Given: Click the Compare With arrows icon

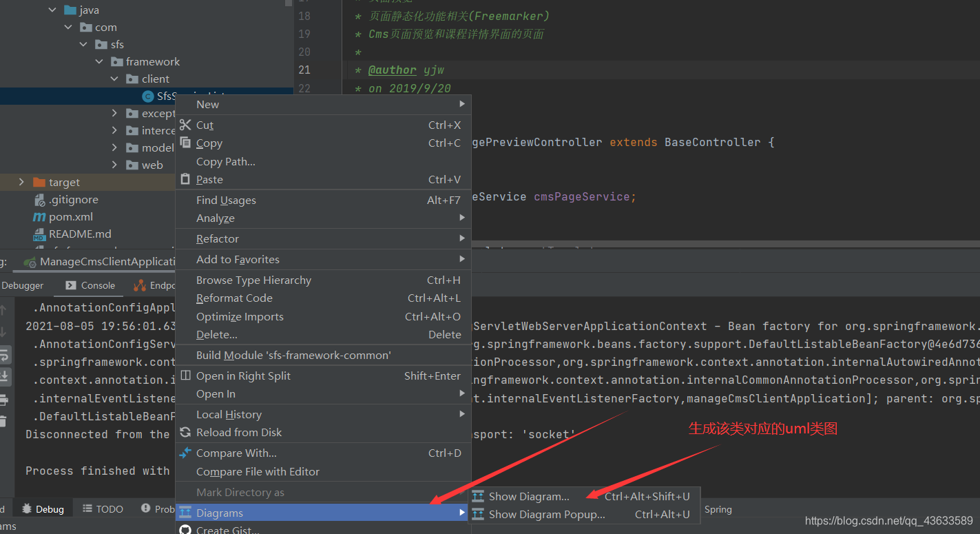Looking at the screenshot, I should point(185,453).
